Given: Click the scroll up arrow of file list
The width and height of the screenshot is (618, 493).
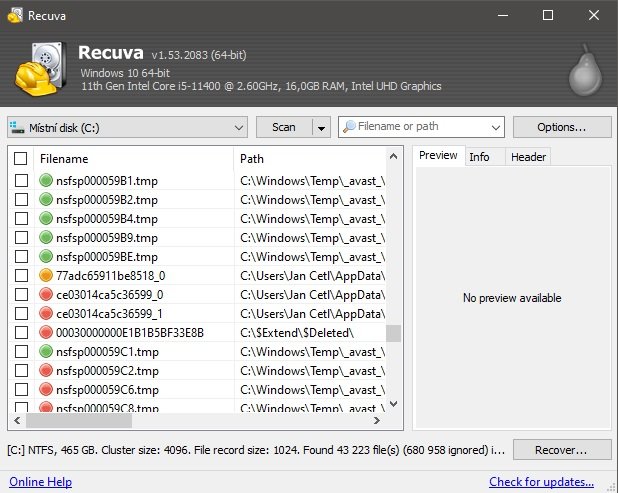Looking at the screenshot, I should (393, 156).
